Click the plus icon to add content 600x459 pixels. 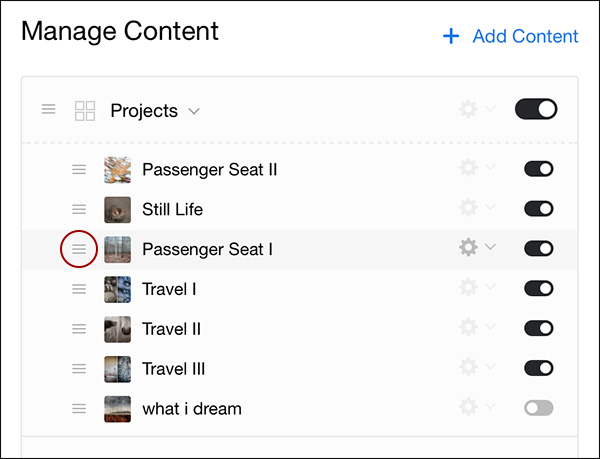point(451,36)
